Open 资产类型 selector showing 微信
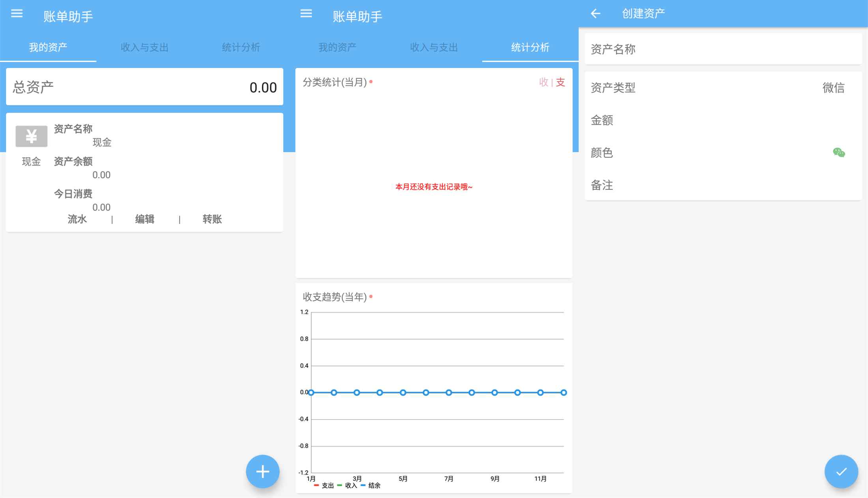This screenshot has width=868, height=498. click(x=833, y=88)
